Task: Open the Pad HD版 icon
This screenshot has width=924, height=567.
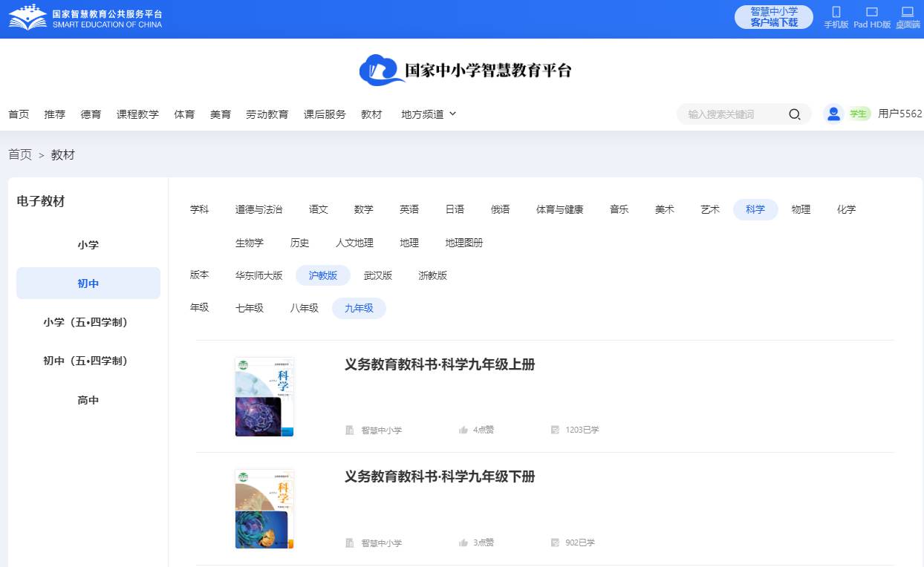Action: (x=872, y=12)
